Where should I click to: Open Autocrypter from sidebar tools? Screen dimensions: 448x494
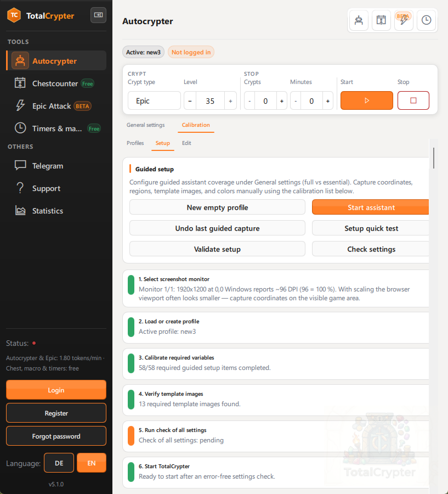56,61
